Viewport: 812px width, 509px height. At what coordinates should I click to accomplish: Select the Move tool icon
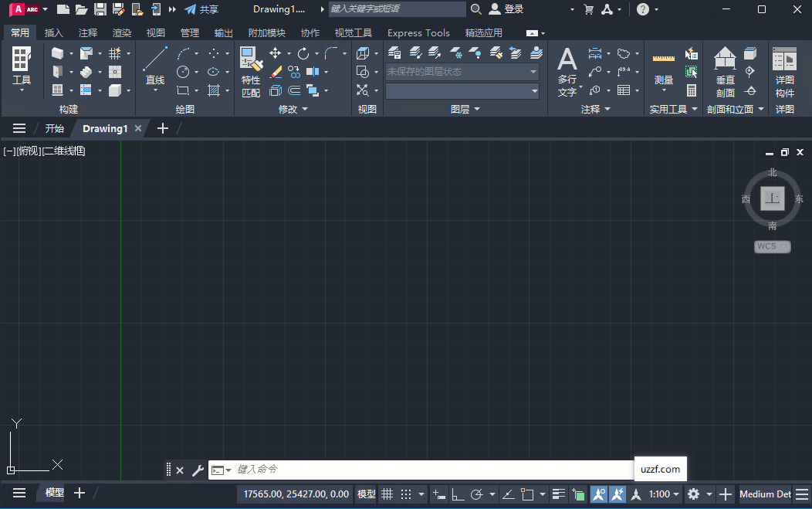[x=275, y=53]
